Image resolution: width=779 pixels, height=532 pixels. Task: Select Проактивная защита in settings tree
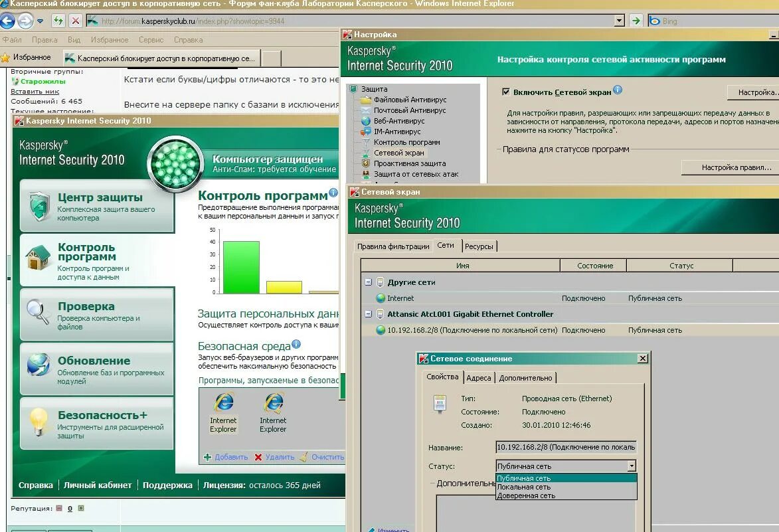[410, 163]
